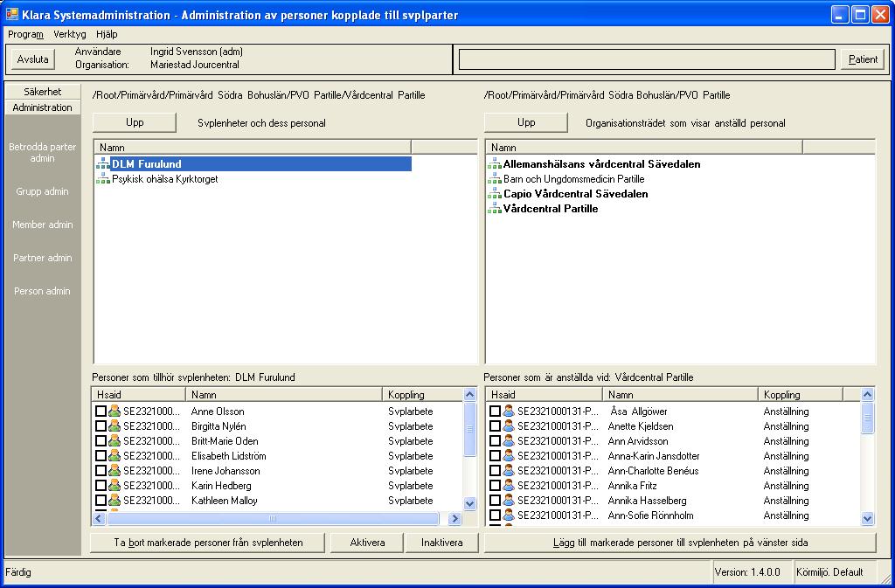The height and width of the screenshot is (588, 895).
Task: Tick the checkbox for Karin Hedberg
Action: pos(101,486)
